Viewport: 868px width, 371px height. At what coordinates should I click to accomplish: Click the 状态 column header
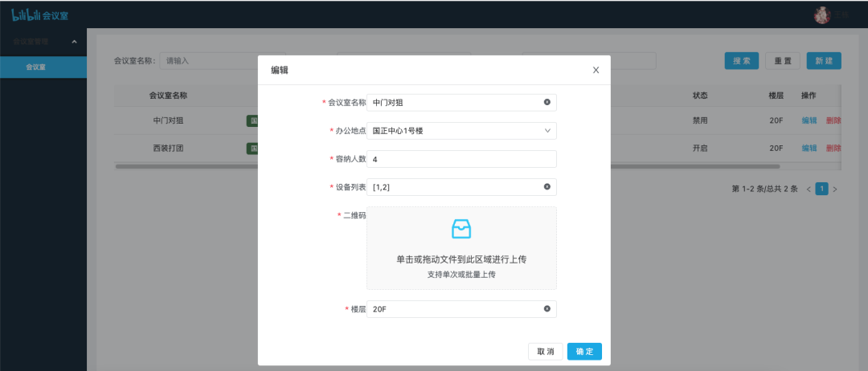click(700, 96)
